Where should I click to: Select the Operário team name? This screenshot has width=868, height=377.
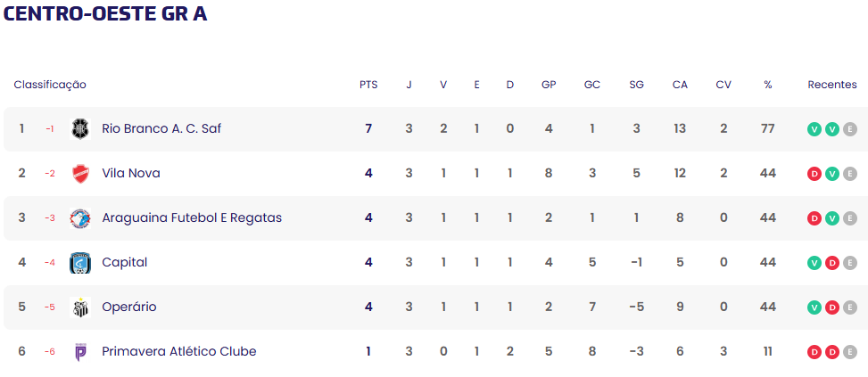click(129, 307)
